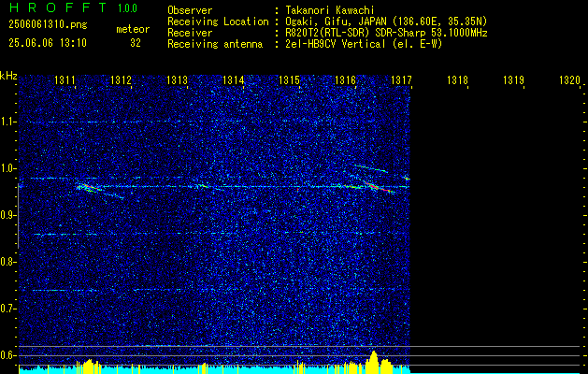Click the 0.7 kHz frequency label
The width and height of the screenshot is (588, 374).
[x=8, y=309]
